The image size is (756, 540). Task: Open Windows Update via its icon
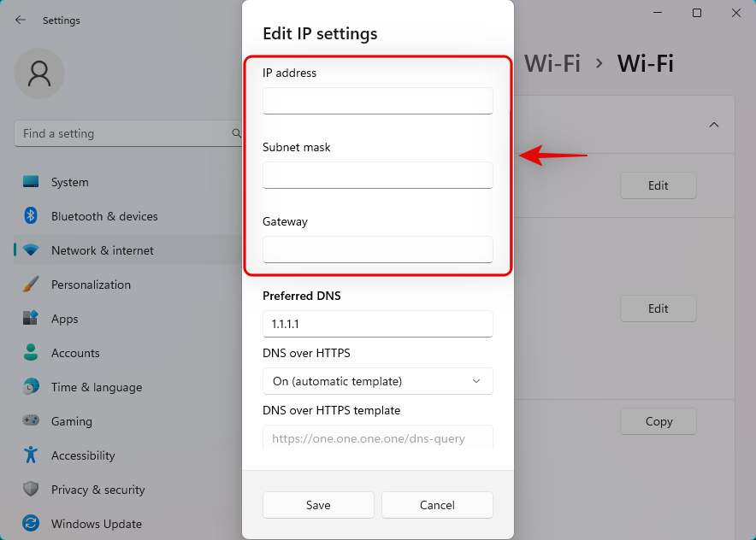31,524
